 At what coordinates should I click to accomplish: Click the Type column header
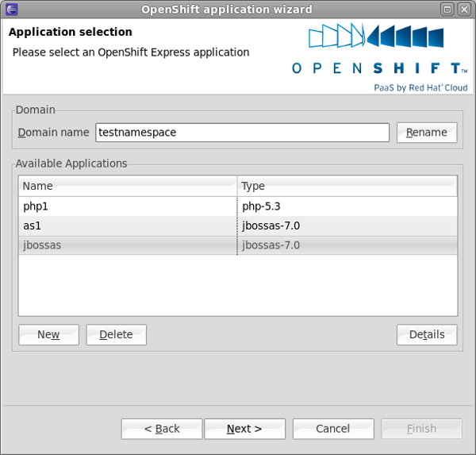347,186
